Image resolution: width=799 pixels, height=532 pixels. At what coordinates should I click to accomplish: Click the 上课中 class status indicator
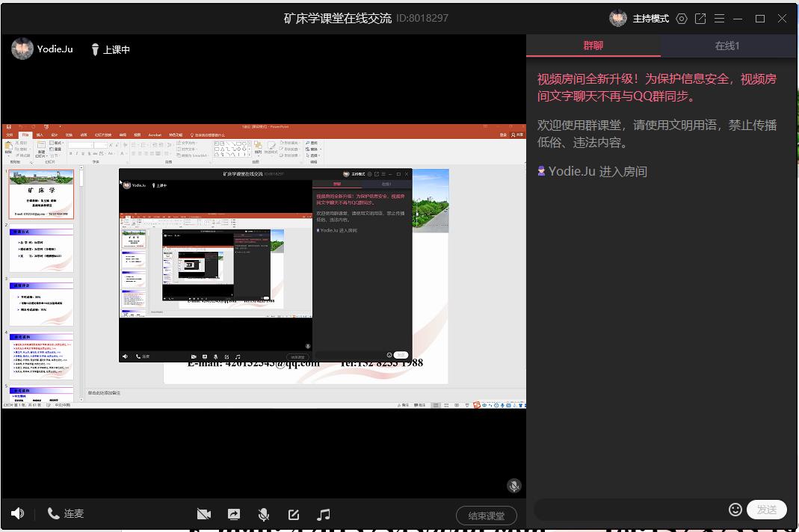[x=110, y=49]
